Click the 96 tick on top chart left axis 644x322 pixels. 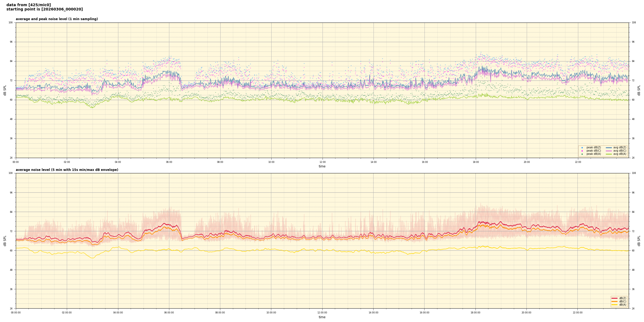(x=11, y=42)
